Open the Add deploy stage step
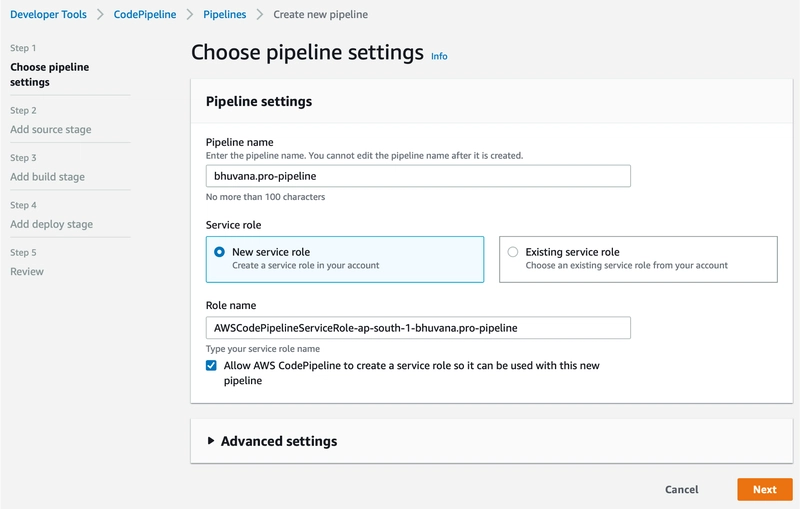The height and width of the screenshot is (509, 800). click(51, 224)
